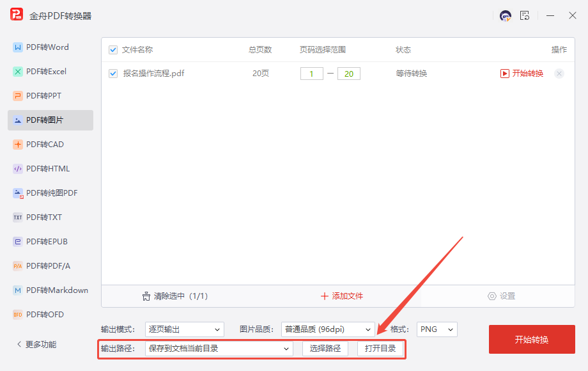588x371 pixels.
Task: Click the gear icon next to 设置
Action: point(491,296)
